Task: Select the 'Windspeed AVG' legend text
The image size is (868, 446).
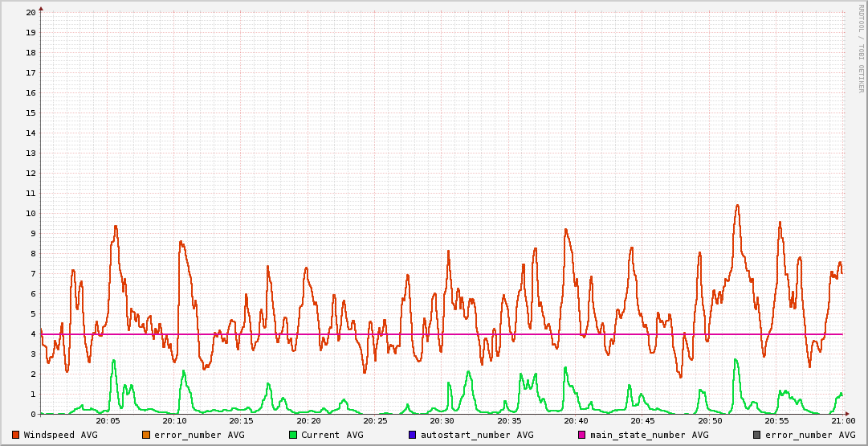Action: [x=60, y=435]
